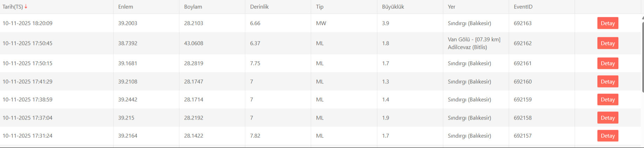Viewport: 644px width, 148px height.
Task: Open Detay for event 692157
Action: click(x=608, y=136)
